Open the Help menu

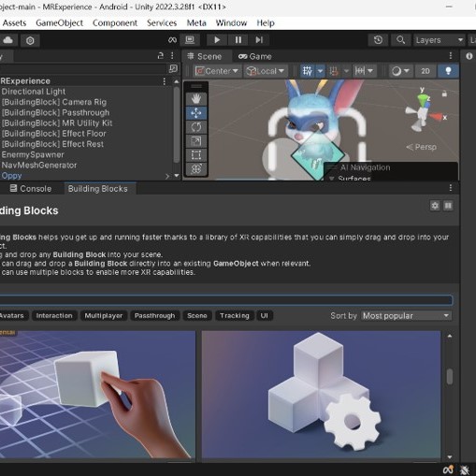(266, 22)
